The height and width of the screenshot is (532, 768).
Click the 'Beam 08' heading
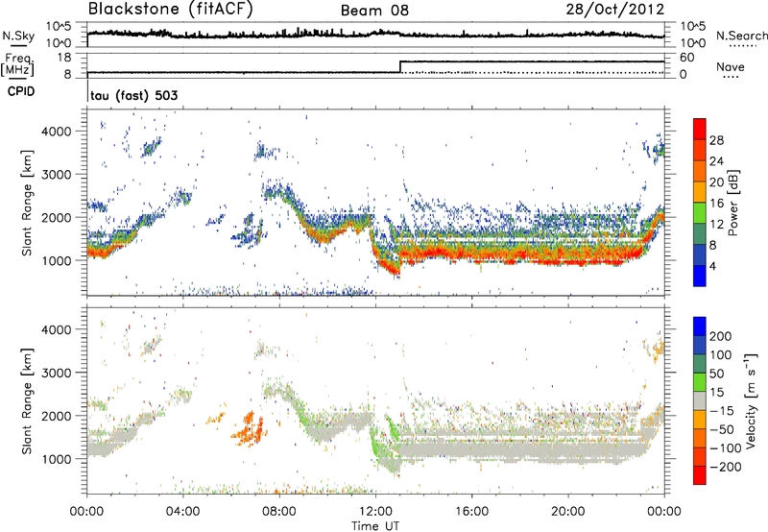[374, 11]
